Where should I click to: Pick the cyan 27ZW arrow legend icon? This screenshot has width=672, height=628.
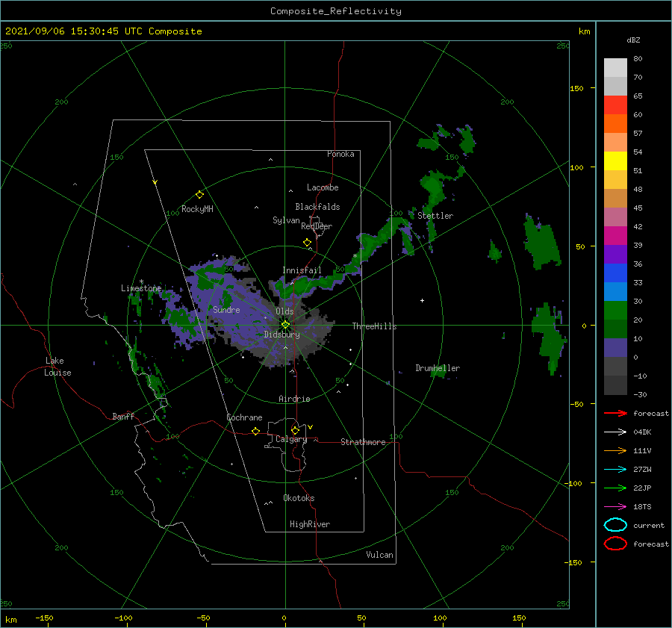point(615,470)
